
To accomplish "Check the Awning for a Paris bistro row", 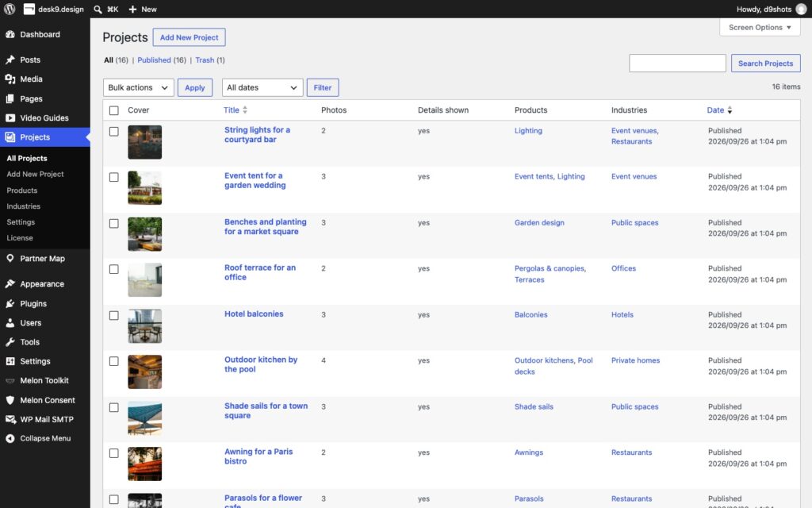I will point(114,453).
